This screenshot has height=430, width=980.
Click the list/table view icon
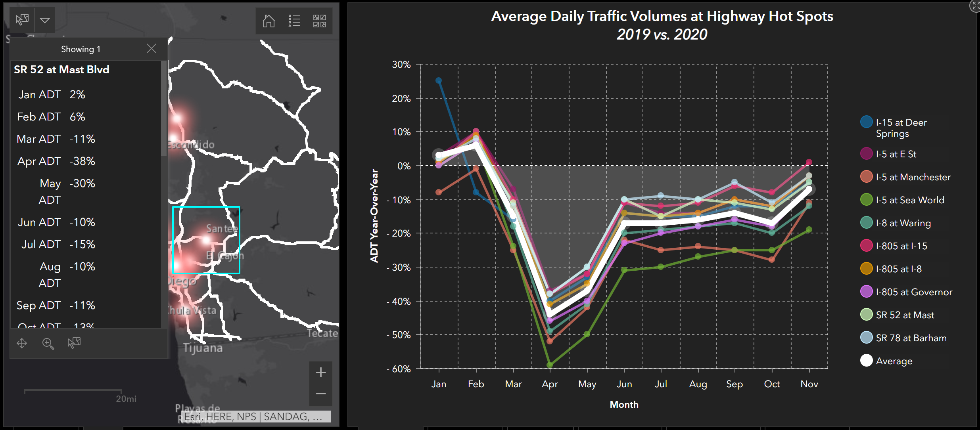(294, 21)
